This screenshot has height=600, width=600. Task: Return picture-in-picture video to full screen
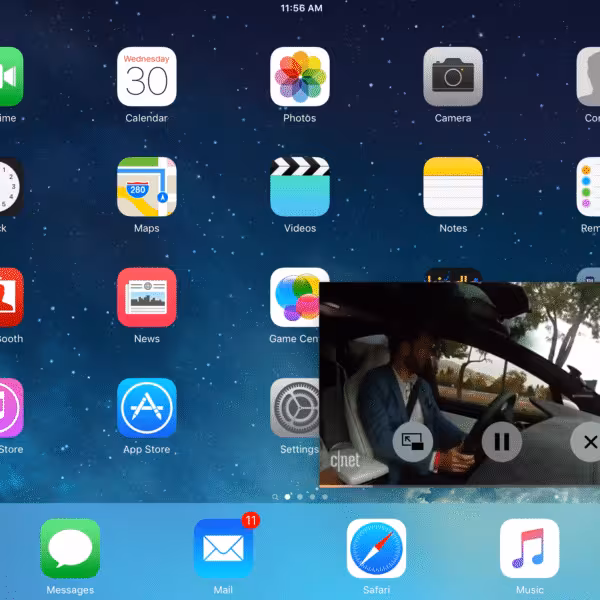[412, 442]
